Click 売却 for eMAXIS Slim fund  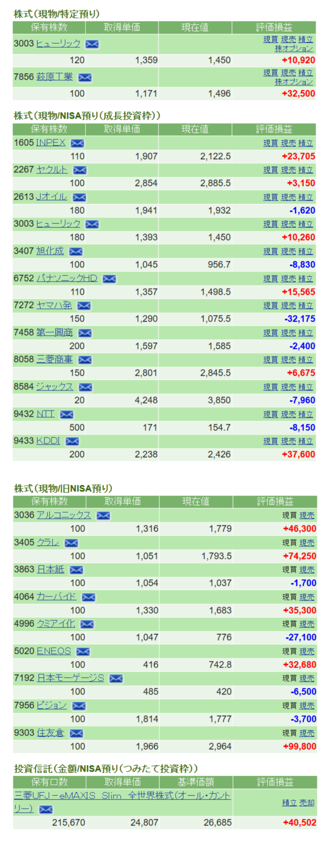pyautogui.click(x=307, y=803)
